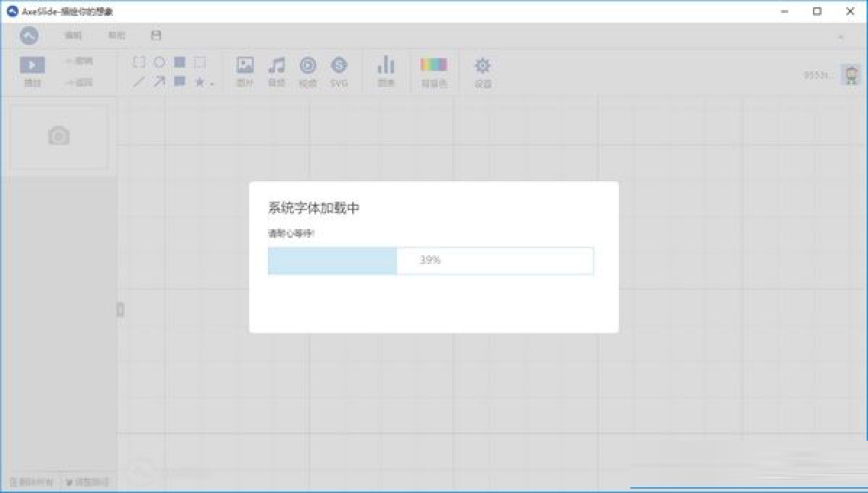Click the adjust path button in the bottom bar
This screenshot has height=493, width=868.
[87, 482]
